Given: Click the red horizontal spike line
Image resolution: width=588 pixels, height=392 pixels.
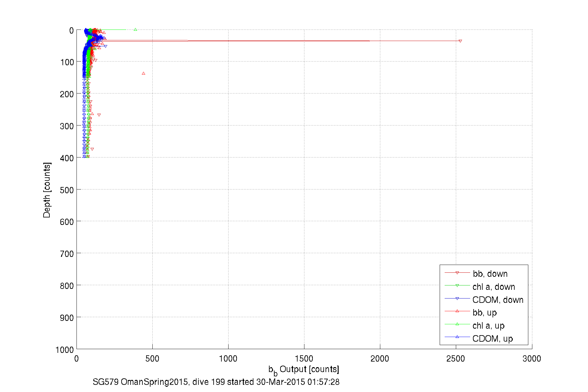Looking at the screenshot, I should pos(278,41).
